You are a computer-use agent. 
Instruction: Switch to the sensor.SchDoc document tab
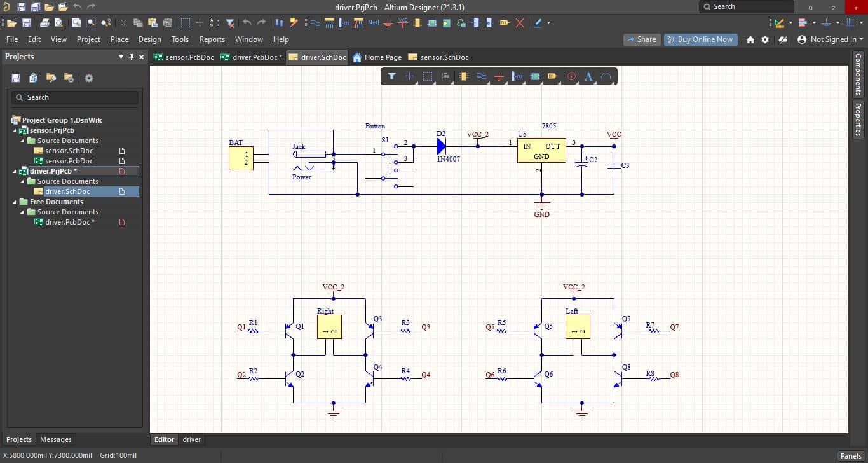click(x=438, y=57)
